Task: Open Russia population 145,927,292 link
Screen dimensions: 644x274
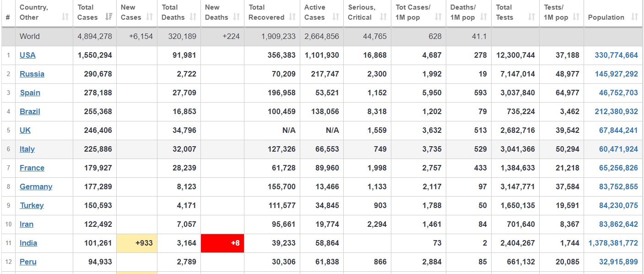Action: tap(616, 74)
